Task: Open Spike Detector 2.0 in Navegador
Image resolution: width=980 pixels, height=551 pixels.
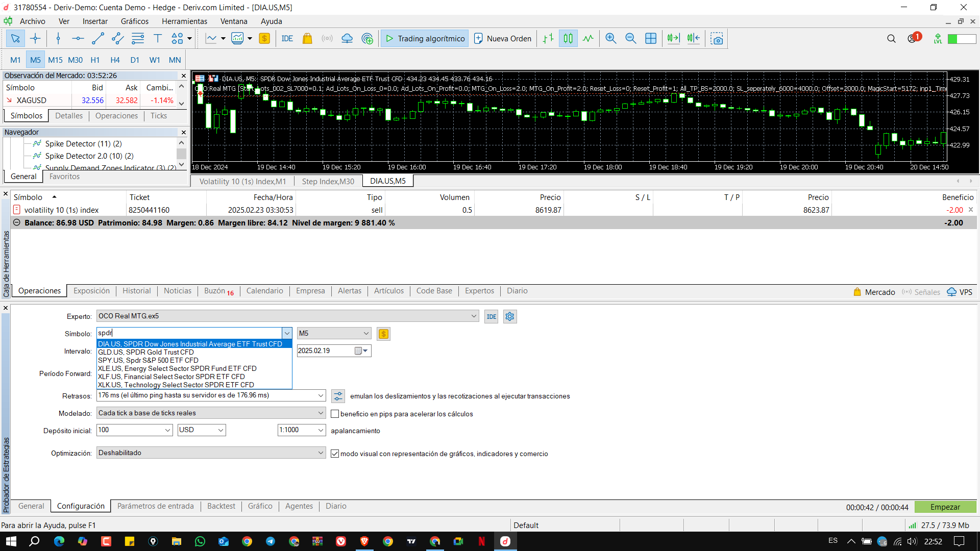Action: click(x=89, y=156)
